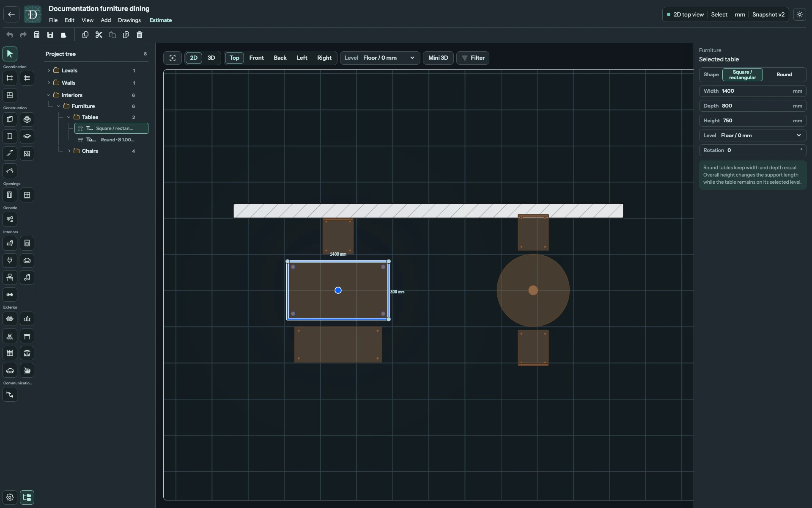Choose the dumbbell fitness tool

click(x=10, y=295)
